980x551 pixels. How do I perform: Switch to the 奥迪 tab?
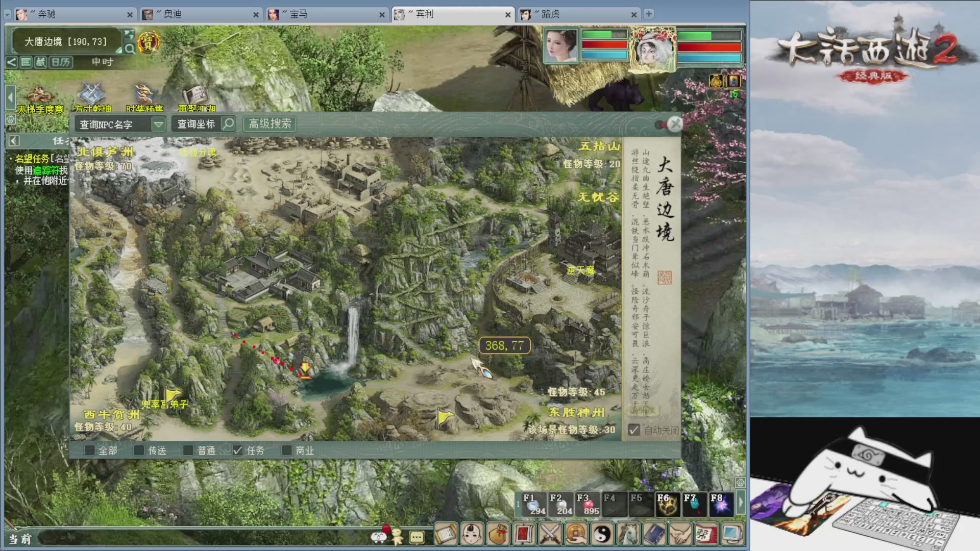[201, 14]
